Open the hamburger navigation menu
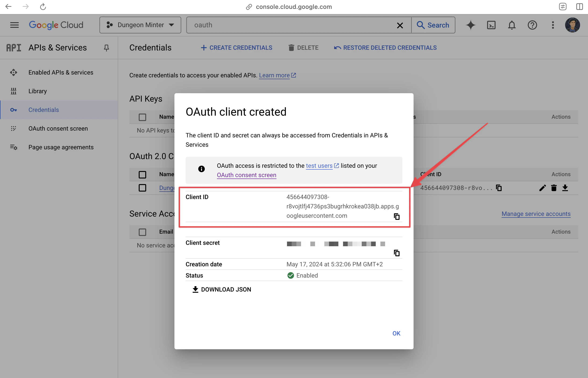This screenshot has width=588, height=378. (x=14, y=25)
